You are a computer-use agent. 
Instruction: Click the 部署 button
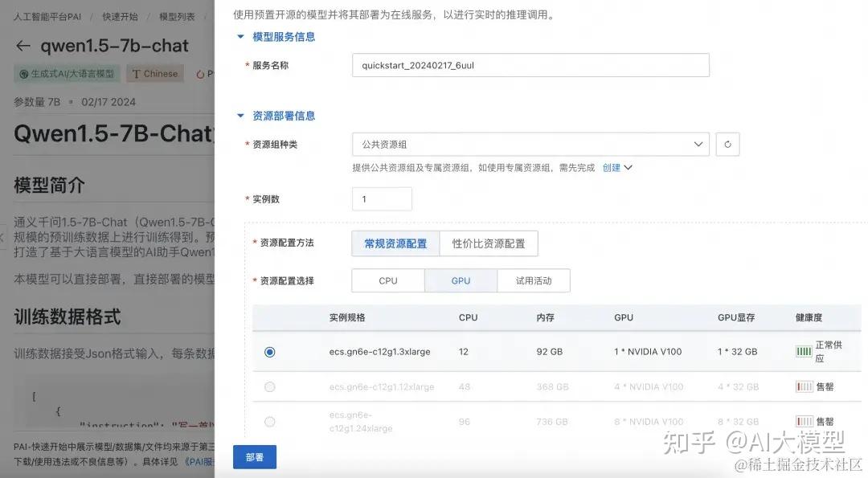(255, 457)
